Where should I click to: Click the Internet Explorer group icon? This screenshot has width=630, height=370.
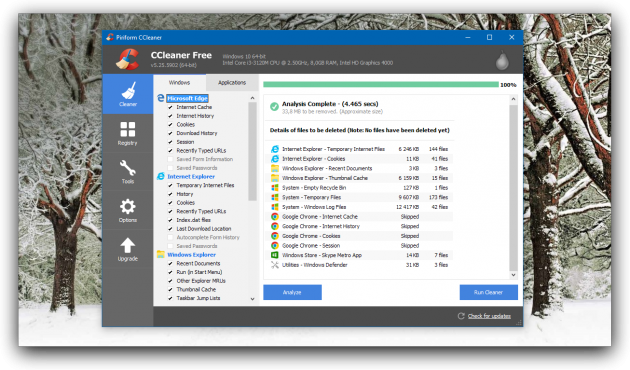pyautogui.click(x=161, y=176)
